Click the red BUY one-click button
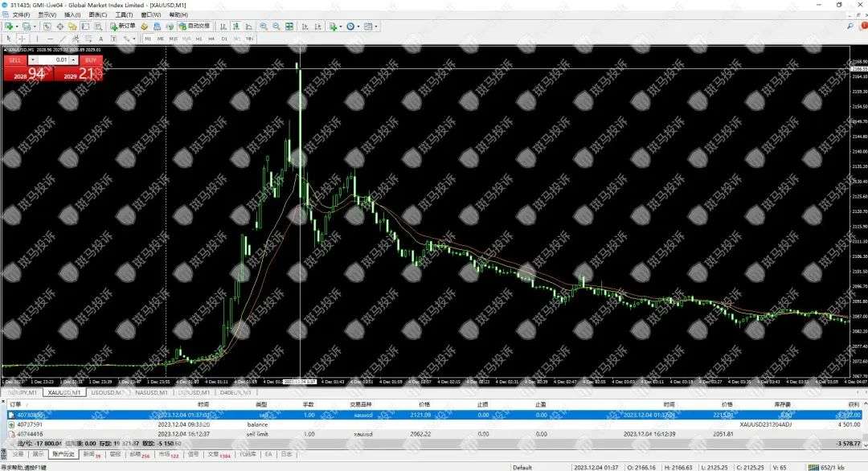 [x=91, y=59]
